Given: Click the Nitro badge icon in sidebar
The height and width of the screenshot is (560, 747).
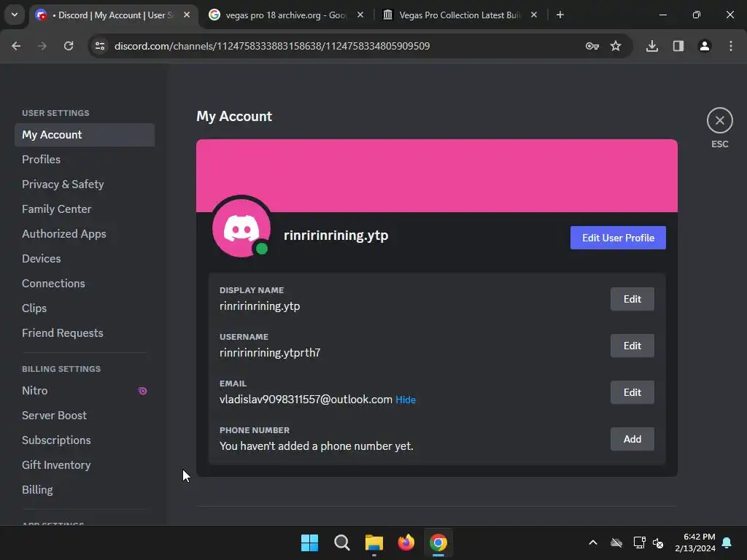Looking at the screenshot, I should click(x=142, y=391).
